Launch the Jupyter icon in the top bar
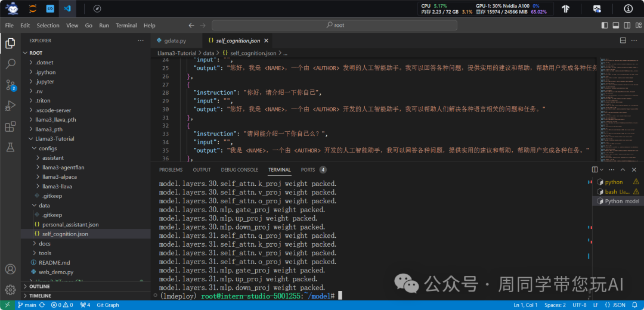The height and width of the screenshot is (310, 644). [32, 8]
